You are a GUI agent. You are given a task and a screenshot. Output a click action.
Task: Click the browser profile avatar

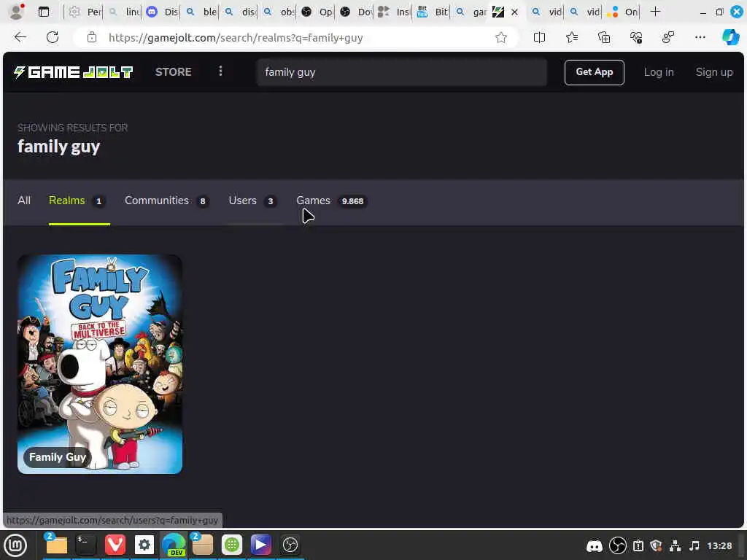tap(17, 12)
